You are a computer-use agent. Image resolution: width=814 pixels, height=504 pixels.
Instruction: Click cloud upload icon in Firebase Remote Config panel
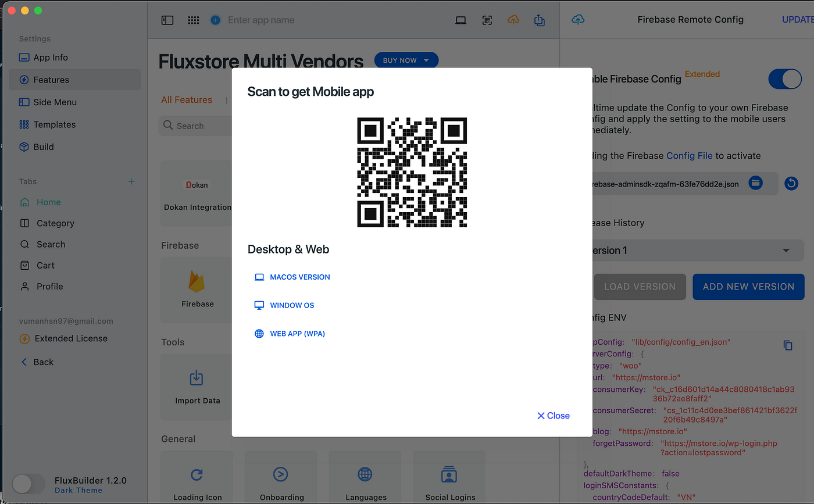tap(578, 19)
